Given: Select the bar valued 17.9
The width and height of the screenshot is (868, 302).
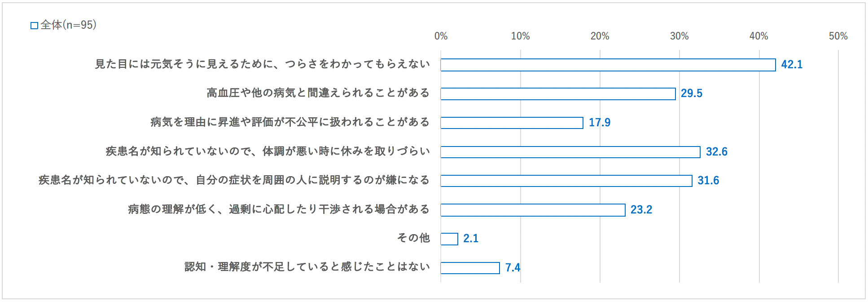Looking at the screenshot, I should tap(512, 123).
